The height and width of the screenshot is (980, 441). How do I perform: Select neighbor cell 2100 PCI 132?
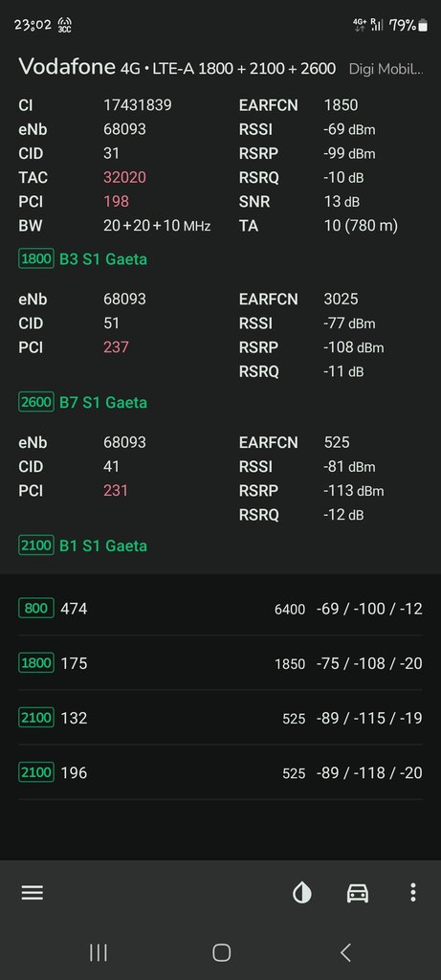220,718
